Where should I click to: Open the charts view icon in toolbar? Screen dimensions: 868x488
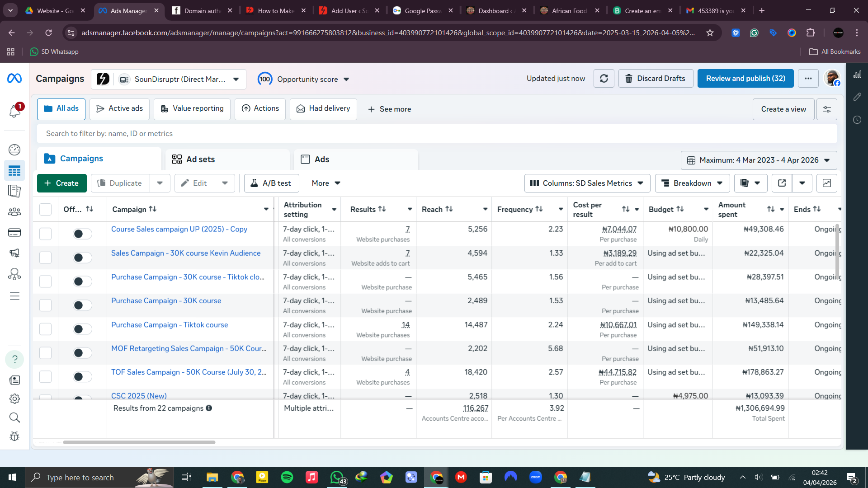tap(827, 183)
